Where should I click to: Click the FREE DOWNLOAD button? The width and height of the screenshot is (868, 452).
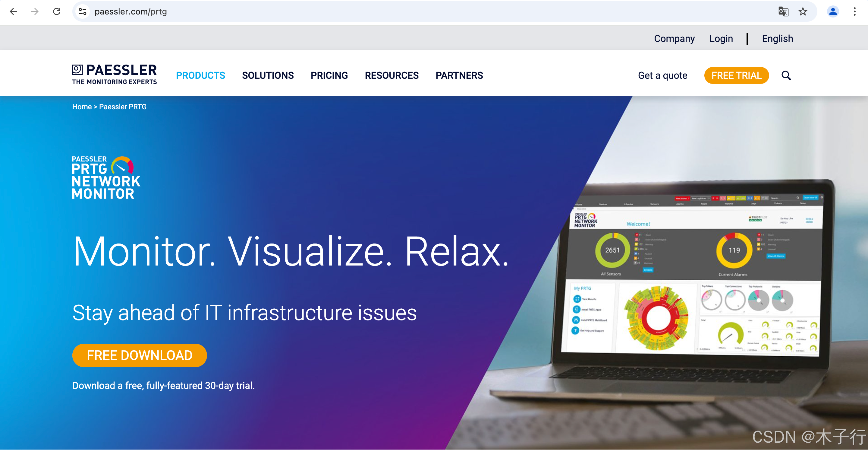[140, 355]
